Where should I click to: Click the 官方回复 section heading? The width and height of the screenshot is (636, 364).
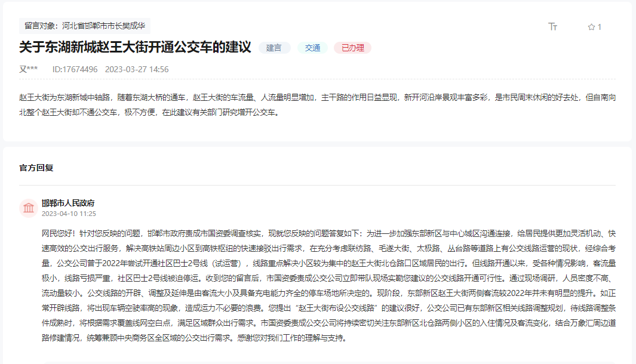[x=36, y=168]
